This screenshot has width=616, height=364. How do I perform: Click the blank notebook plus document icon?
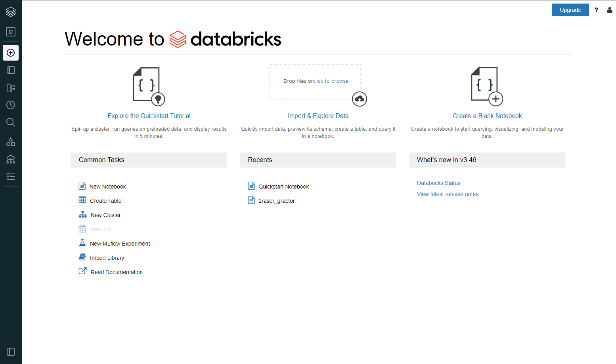point(487,86)
